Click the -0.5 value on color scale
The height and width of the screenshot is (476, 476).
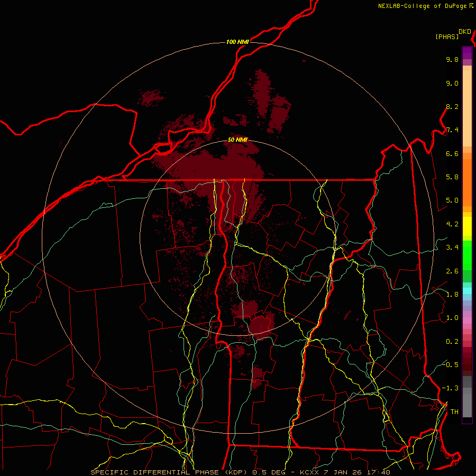coord(450,364)
